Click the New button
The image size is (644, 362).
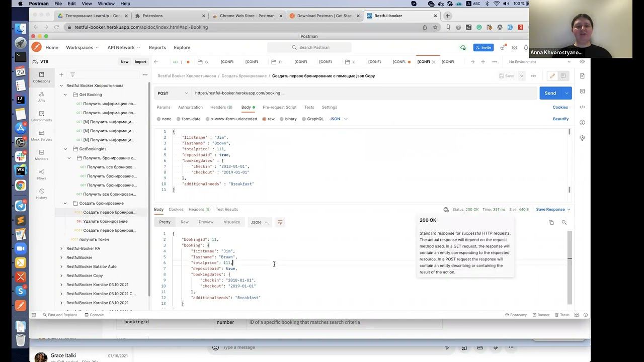point(124,62)
